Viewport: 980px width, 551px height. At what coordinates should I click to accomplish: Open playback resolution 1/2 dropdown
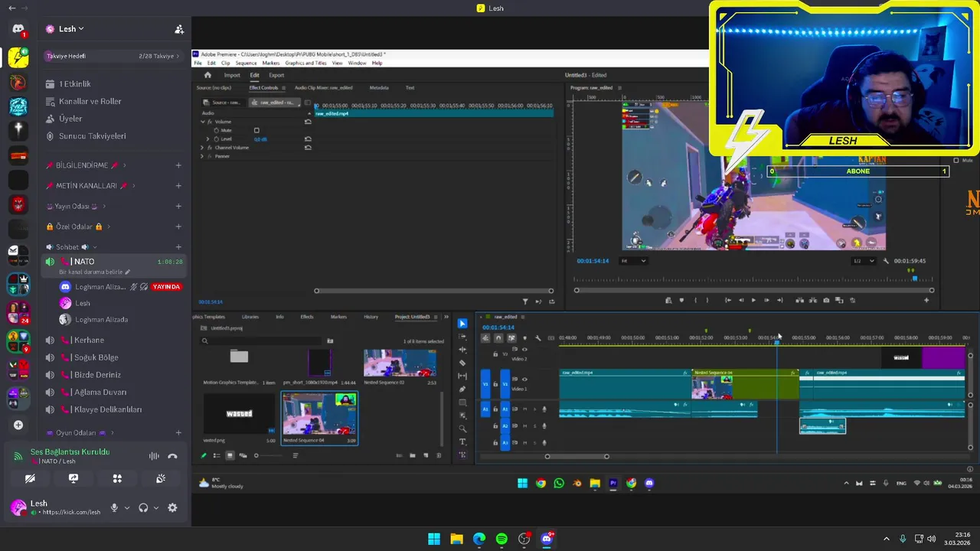[864, 261]
